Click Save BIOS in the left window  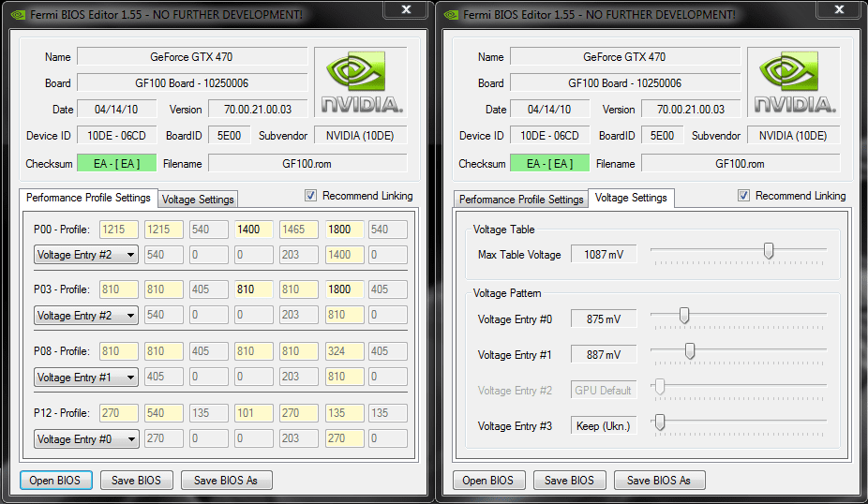[136, 481]
